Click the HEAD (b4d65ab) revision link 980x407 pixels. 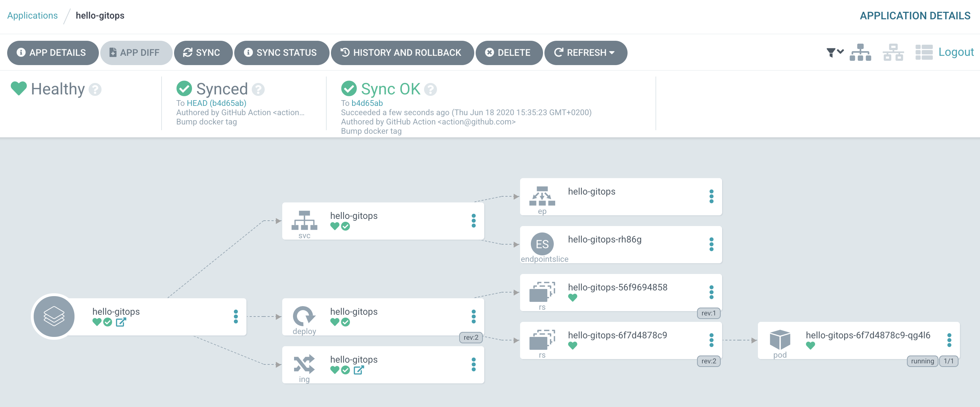[216, 103]
